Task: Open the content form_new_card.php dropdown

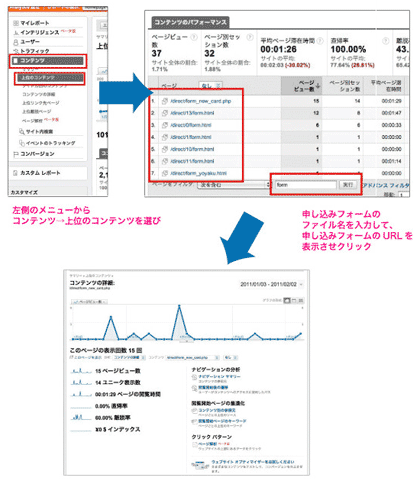Action: pyautogui.click(x=193, y=357)
